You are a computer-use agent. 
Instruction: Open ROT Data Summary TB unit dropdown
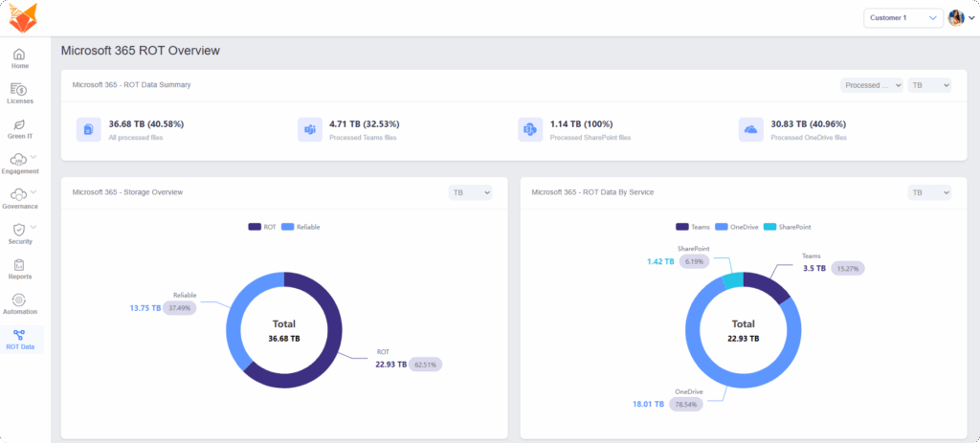(930, 85)
